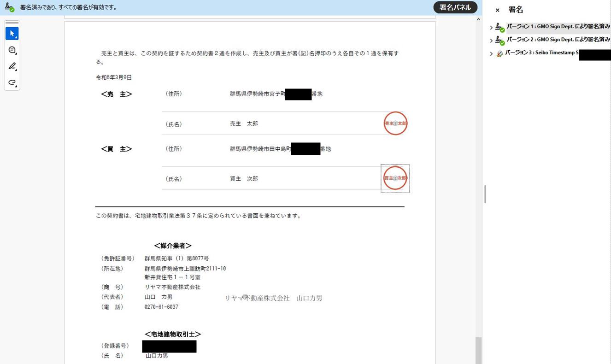
Task: Expand the バージョン 3 Seiko Timestamp entry
Action: [x=491, y=53]
